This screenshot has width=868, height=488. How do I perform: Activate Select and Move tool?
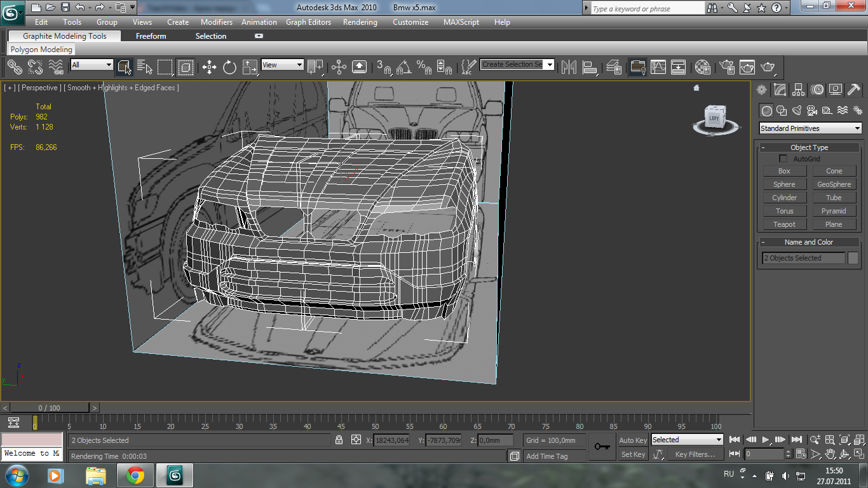pyautogui.click(x=209, y=66)
